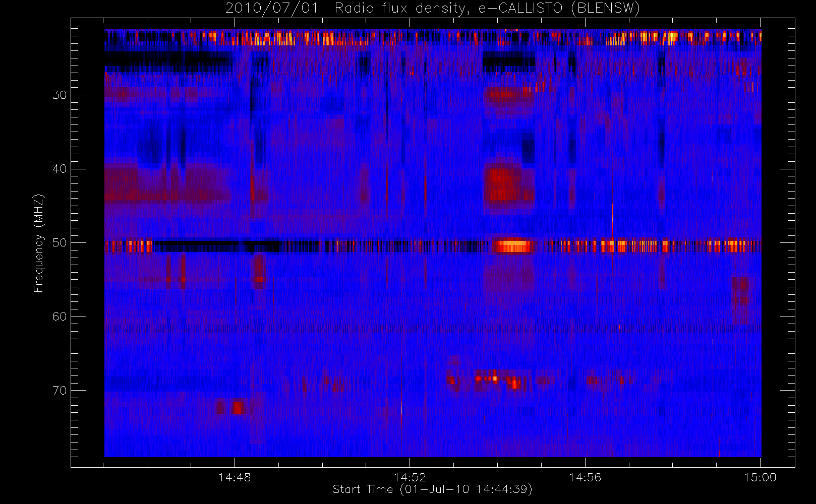Select the 60 frequency tick label
This screenshot has height=504, width=816.
pos(60,317)
